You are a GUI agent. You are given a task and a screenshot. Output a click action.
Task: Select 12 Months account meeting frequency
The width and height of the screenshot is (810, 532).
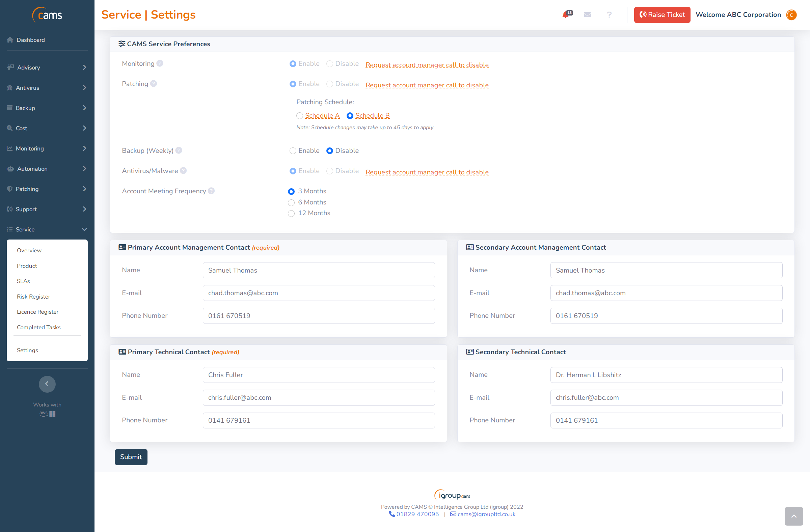pos(291,213)
